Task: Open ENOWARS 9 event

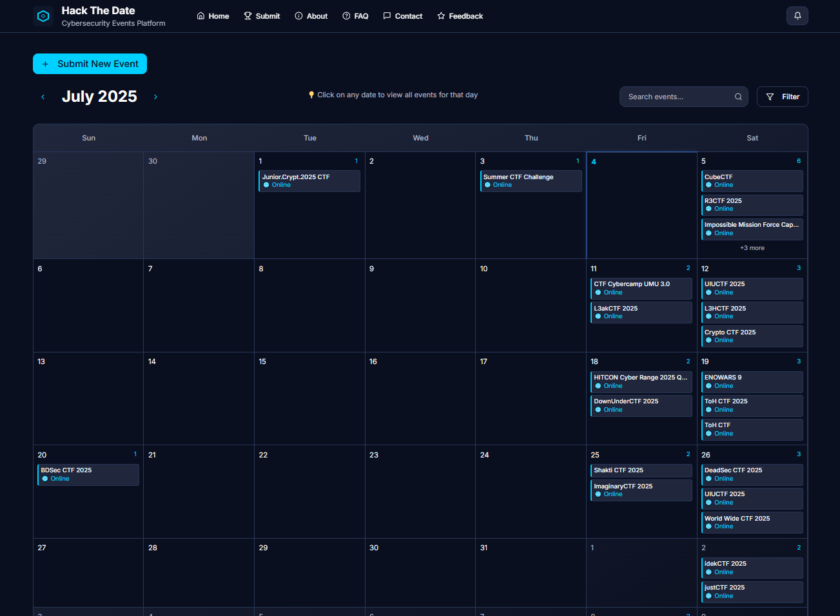Action: (752, 381)
